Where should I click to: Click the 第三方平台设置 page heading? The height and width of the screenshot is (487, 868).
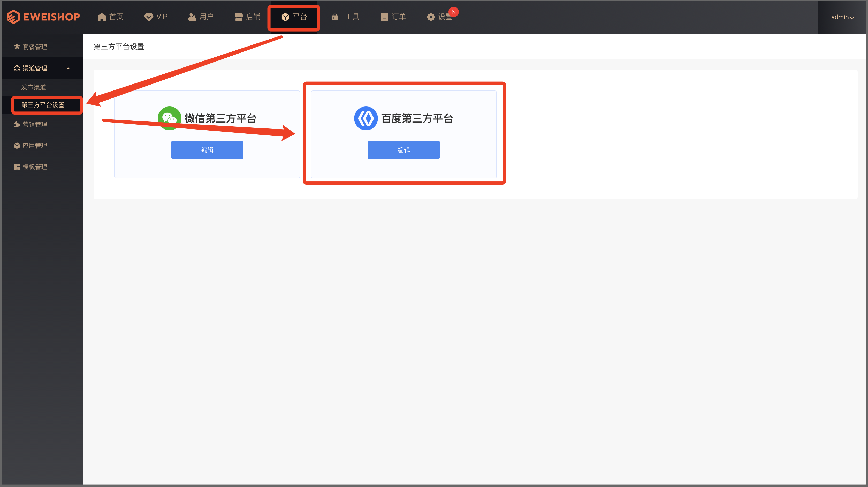click(119, 47)
